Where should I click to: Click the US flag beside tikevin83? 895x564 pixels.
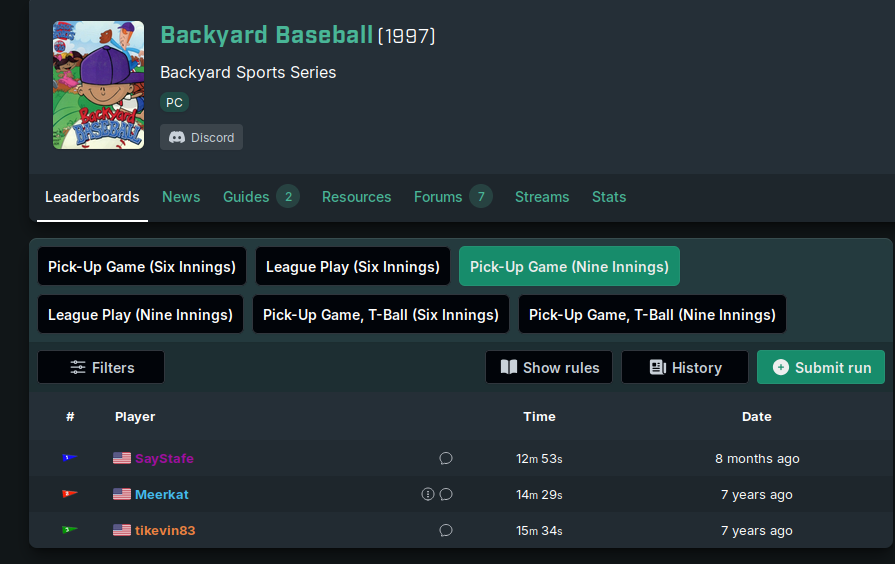[122, 530]
